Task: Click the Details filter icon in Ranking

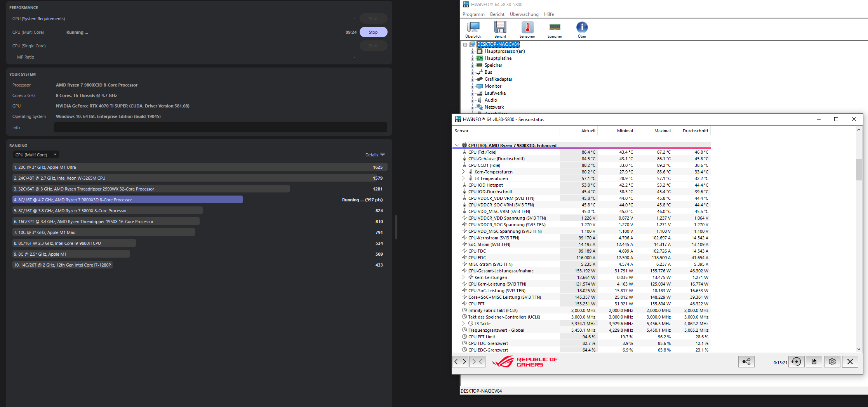Action: coord(383,155)
